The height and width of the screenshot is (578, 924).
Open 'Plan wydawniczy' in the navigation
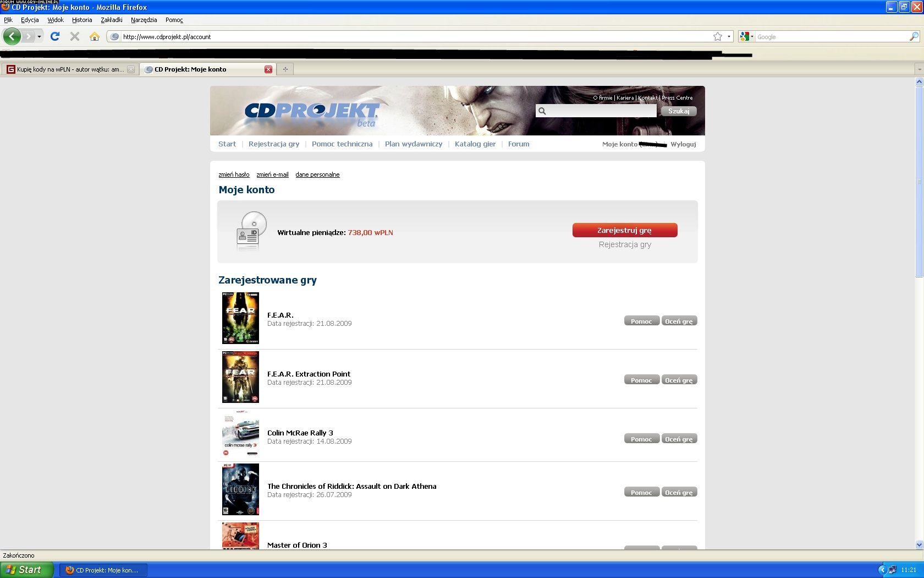point(414,144)
